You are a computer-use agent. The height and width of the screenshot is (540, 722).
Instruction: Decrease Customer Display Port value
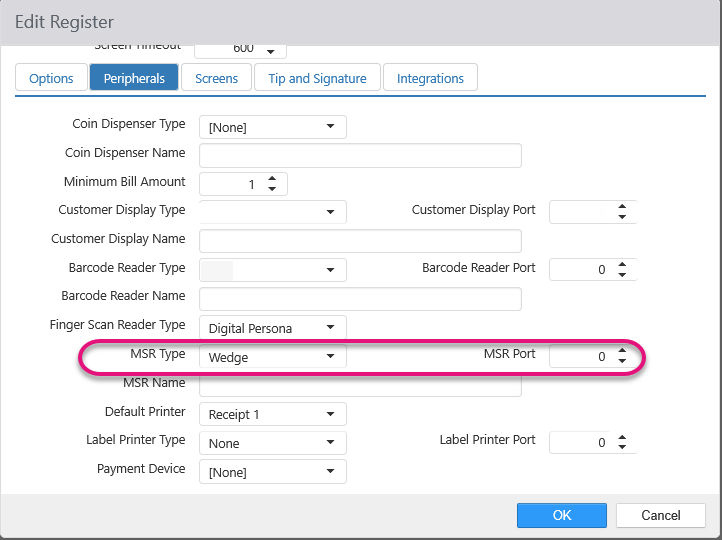(622, 217)
